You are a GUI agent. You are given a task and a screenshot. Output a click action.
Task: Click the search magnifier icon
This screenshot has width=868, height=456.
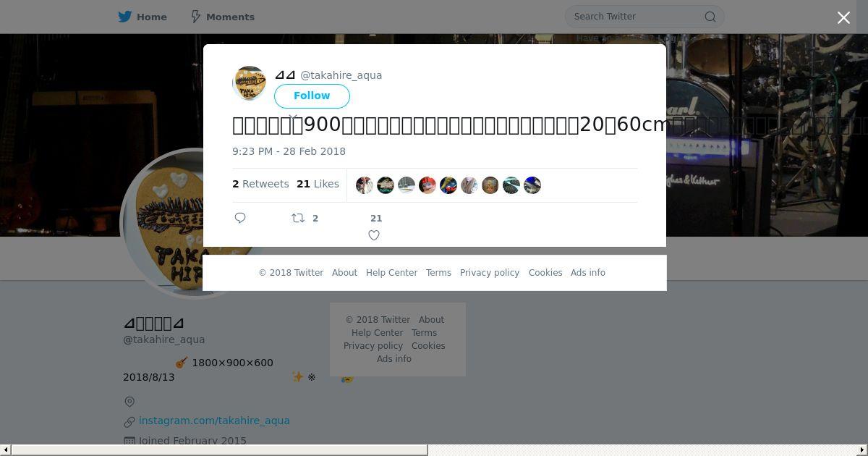(710, 17)
